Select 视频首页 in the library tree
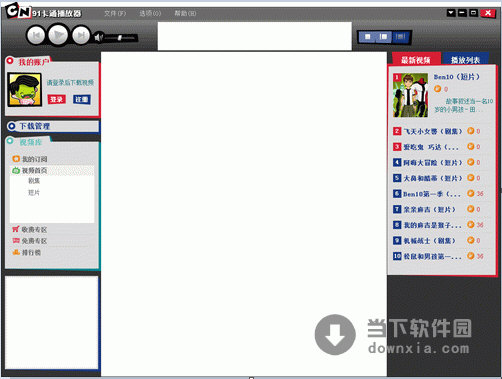This screenshot has height=379, width=502. click(x=34, y=170)
